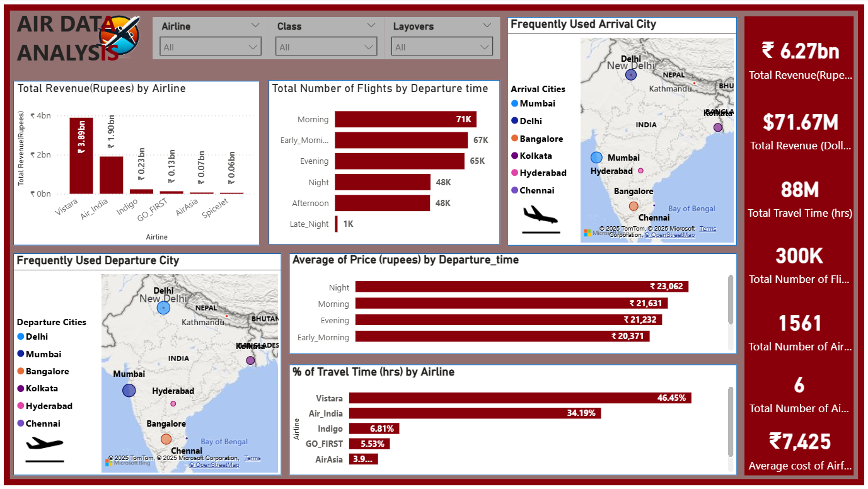Open the Terms link on the arrival map
Viewport: 868px width, 489px height.
tap(707, 229)
